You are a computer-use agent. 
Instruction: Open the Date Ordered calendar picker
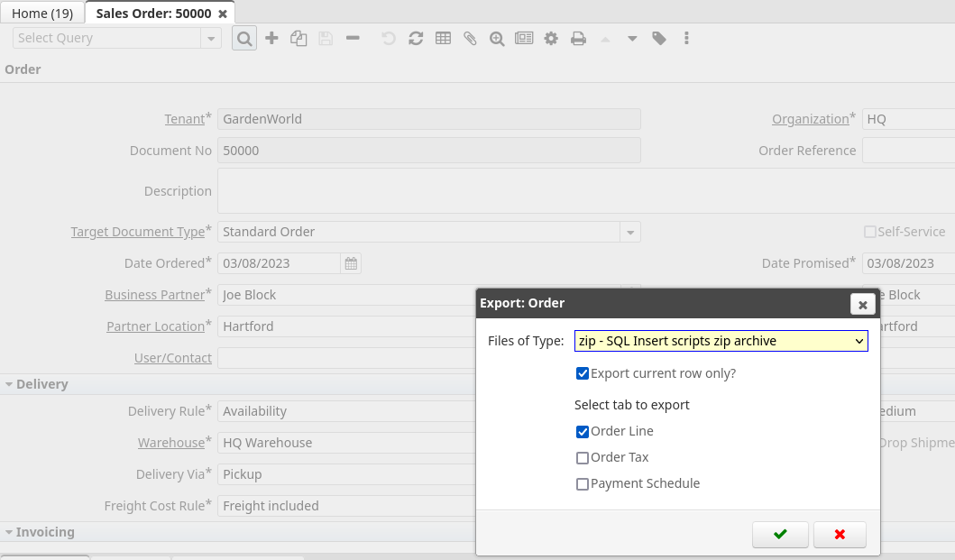point(351,262)
